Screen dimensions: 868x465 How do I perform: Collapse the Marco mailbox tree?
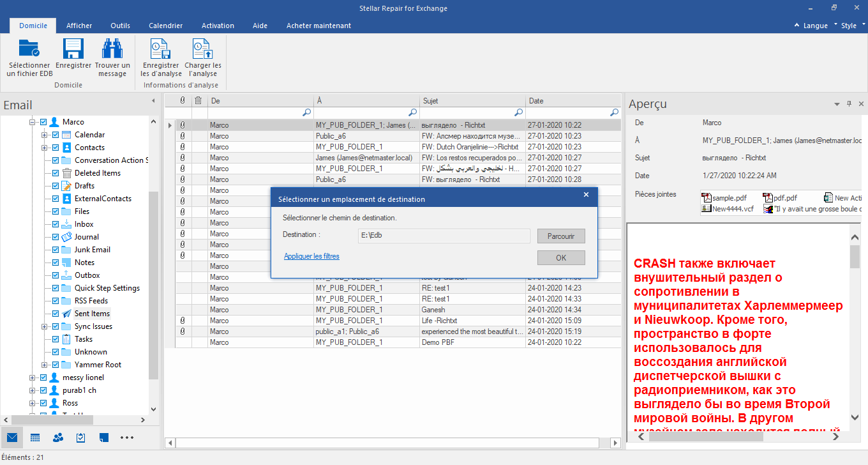click(x=33, y=122)
